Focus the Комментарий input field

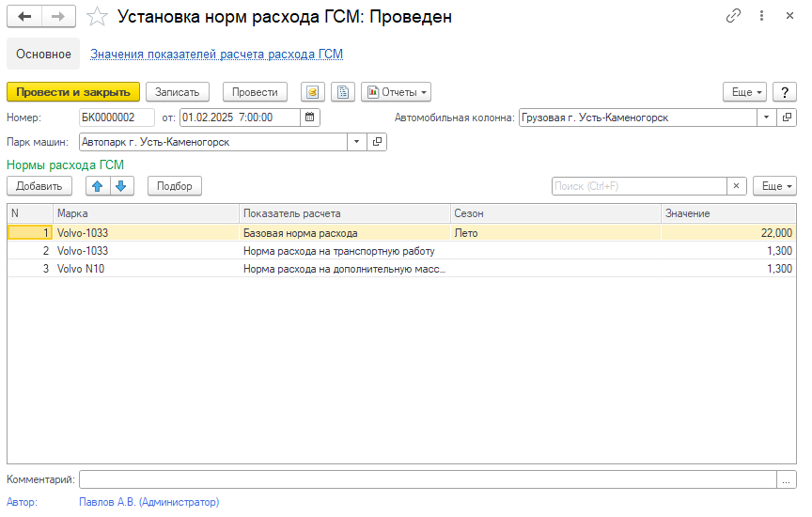[428, 479]
